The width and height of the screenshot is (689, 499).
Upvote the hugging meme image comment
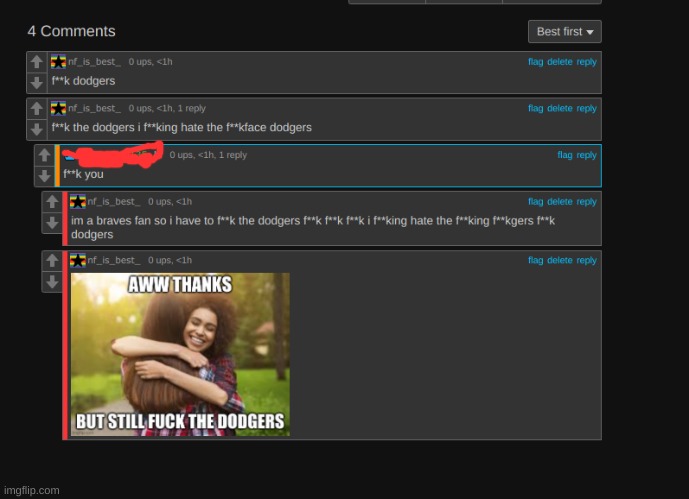52,260
